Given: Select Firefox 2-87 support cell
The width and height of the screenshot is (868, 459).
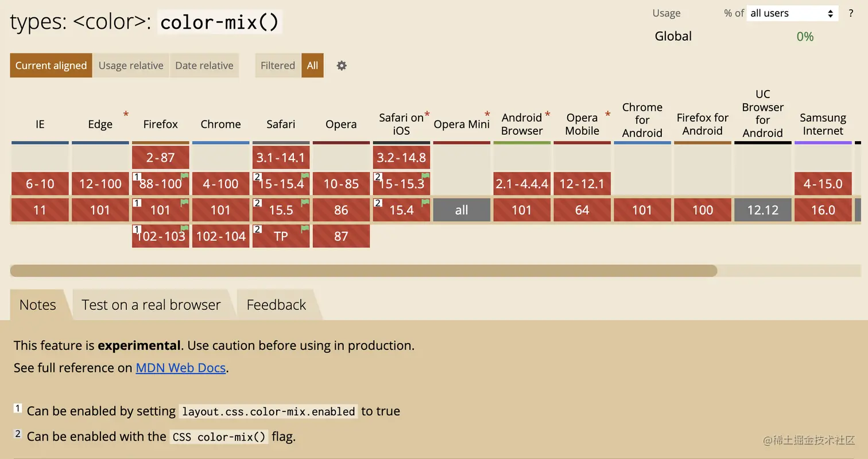Looking at the screenshot, I should (160, 157).
